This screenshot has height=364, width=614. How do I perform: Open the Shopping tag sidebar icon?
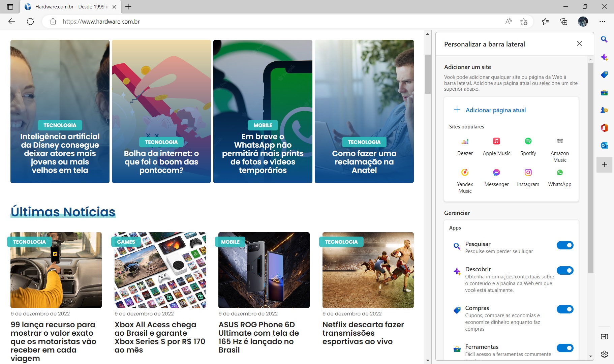[604, 74]
